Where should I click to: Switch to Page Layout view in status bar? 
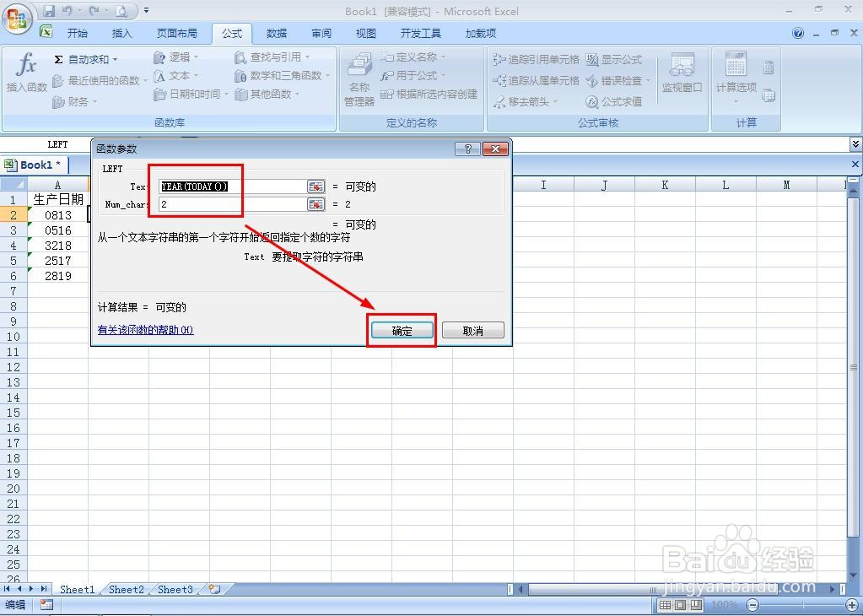pyautogui.click(x=680, y=605)
